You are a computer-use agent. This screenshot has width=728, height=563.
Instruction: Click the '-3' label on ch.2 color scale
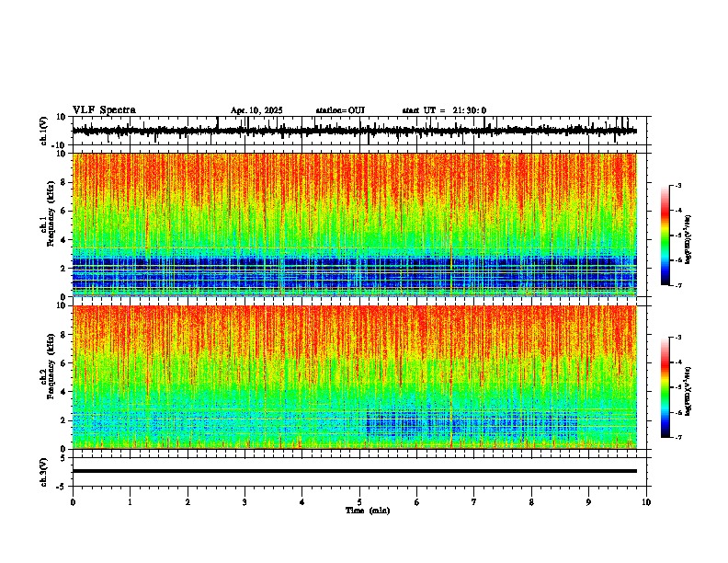click(x=677, y=338)
